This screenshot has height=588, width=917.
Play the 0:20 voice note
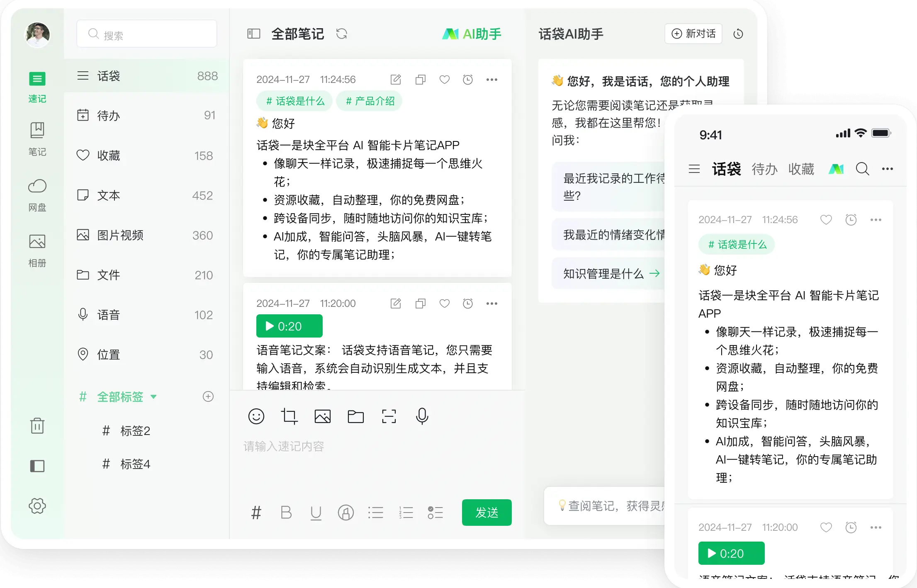289,326
